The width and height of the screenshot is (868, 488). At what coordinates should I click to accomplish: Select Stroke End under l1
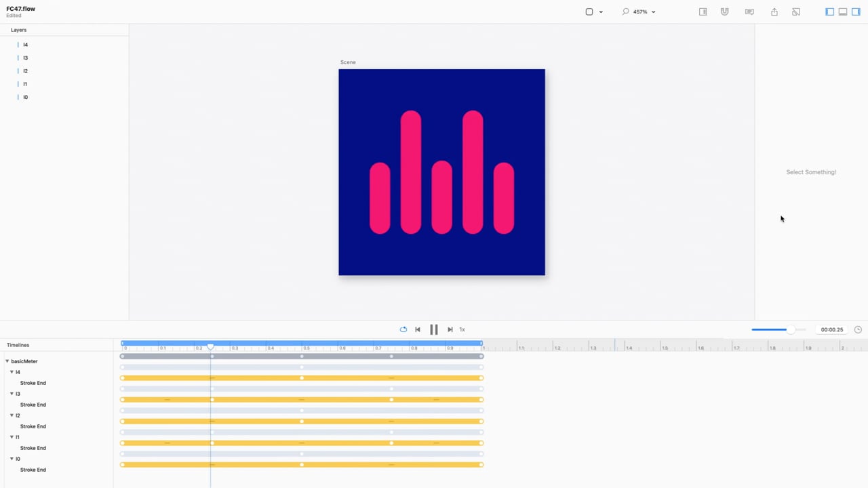[33, 448]
